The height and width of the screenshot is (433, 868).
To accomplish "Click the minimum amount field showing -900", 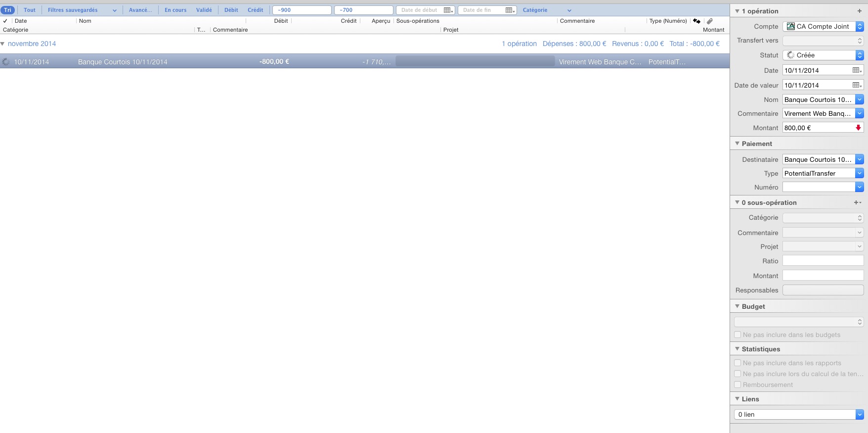I will [302, 10].
